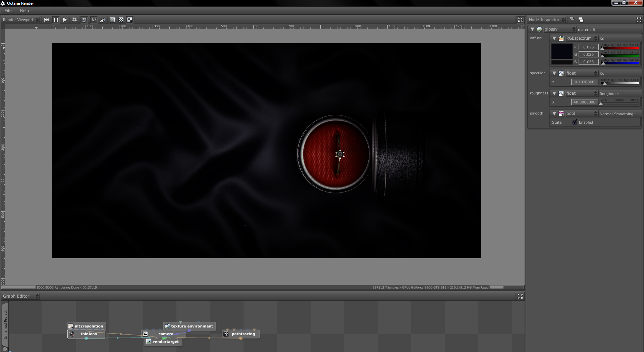Select the rendertarget node
This screenshot has width=644, height=352.
[x=164, y=342]
